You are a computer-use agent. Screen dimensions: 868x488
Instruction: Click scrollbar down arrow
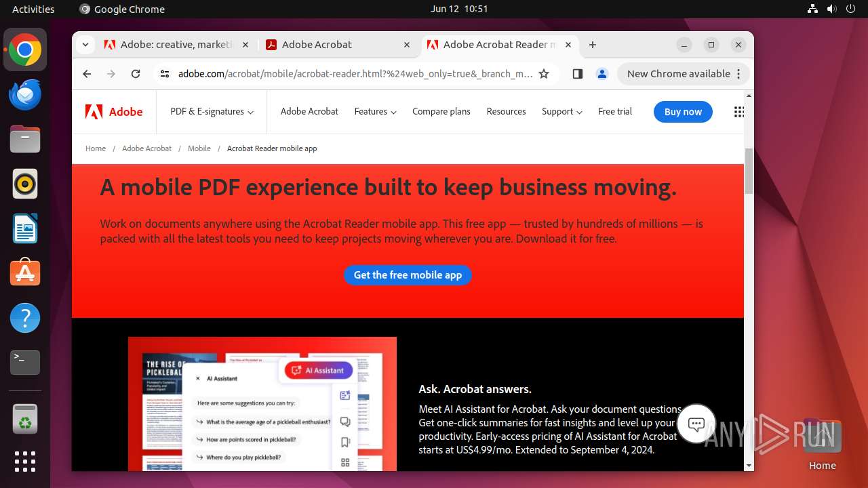coord(749,466)
